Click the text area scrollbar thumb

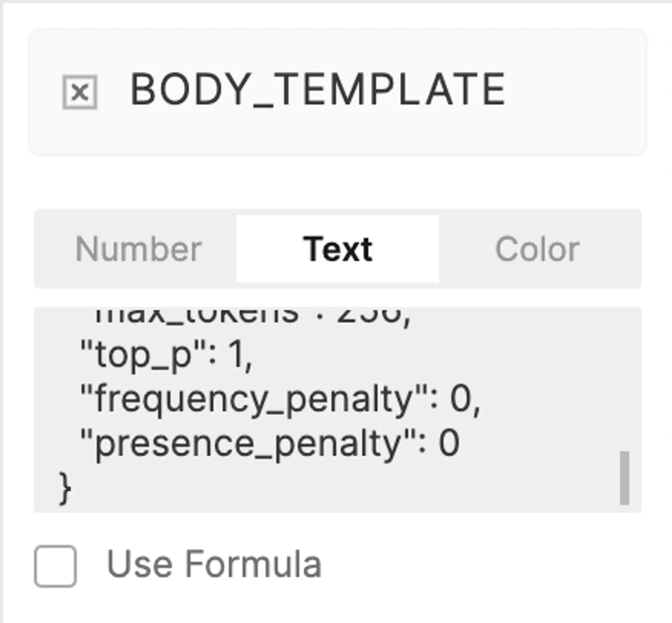[625, 478]
